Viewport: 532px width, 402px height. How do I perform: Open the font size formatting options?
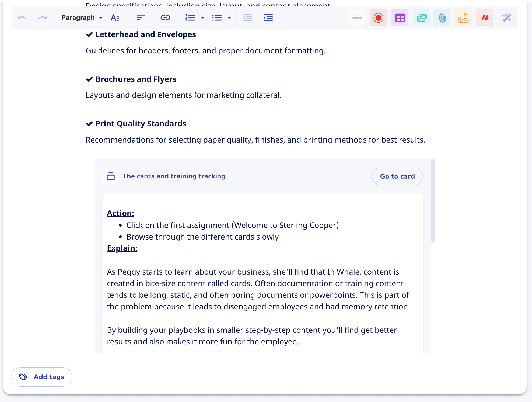click(115, 18)
